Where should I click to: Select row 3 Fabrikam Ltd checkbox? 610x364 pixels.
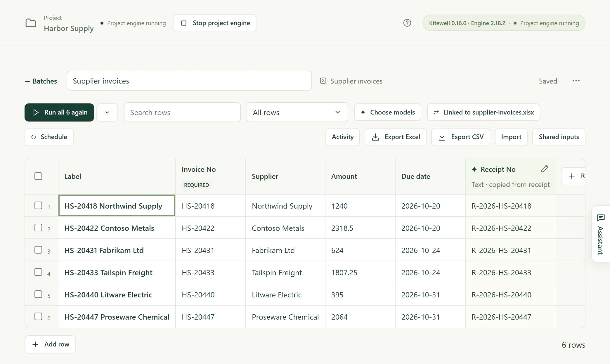pos(38,250)
